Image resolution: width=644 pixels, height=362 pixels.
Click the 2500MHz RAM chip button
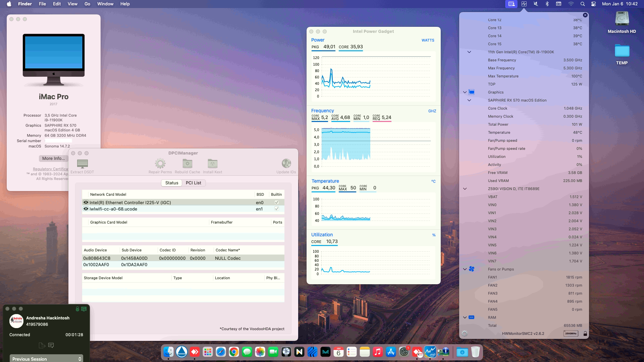pos(571,334)
